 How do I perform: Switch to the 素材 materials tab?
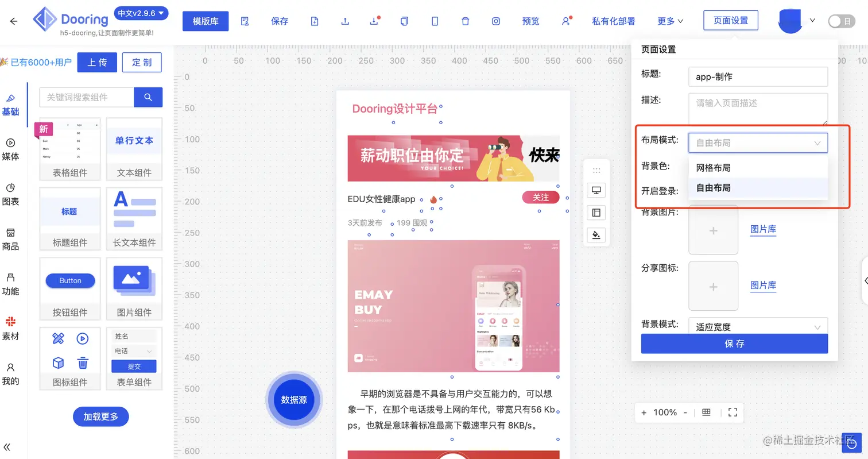[10, 329]
